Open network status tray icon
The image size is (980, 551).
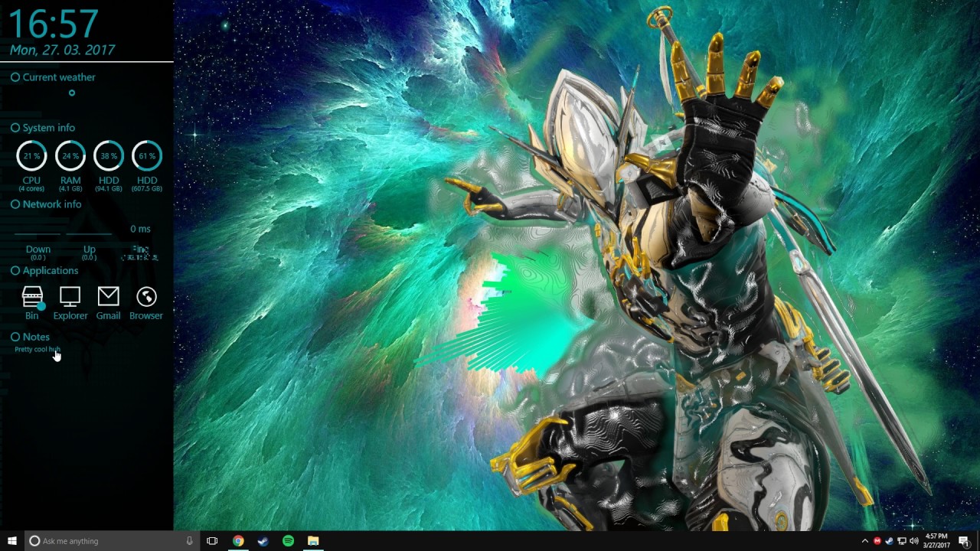(x=902, y=541)
